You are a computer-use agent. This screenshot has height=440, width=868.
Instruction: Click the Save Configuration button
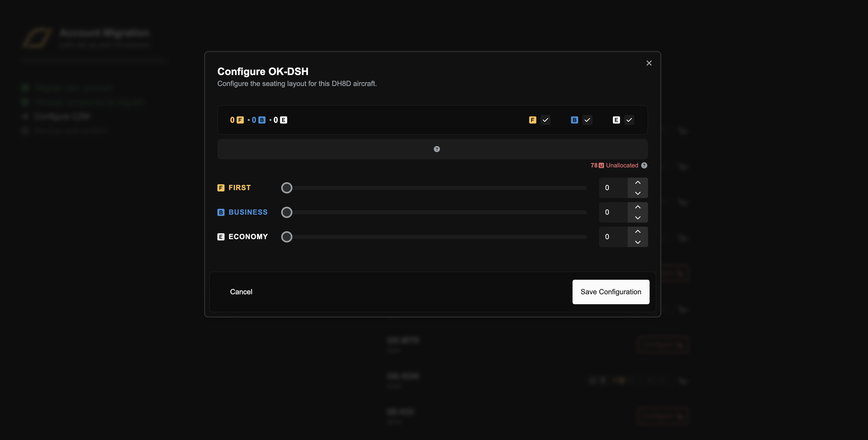pos(611,292)
